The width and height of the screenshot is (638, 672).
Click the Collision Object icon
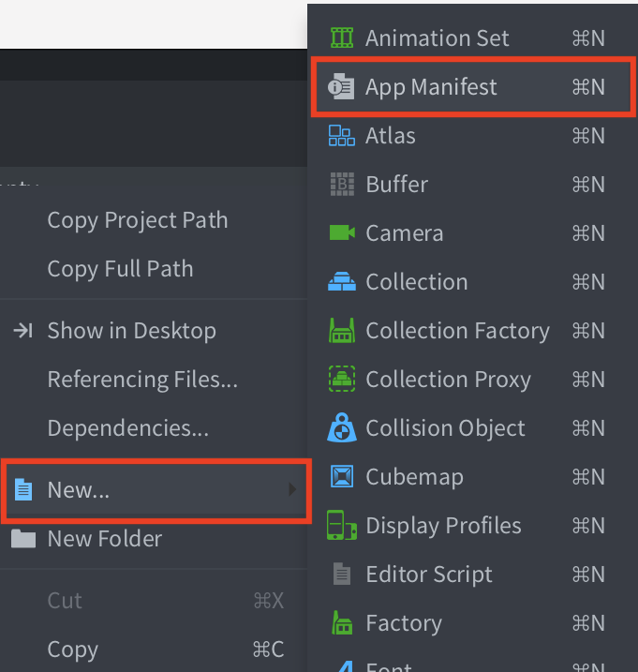click(341, 428)
